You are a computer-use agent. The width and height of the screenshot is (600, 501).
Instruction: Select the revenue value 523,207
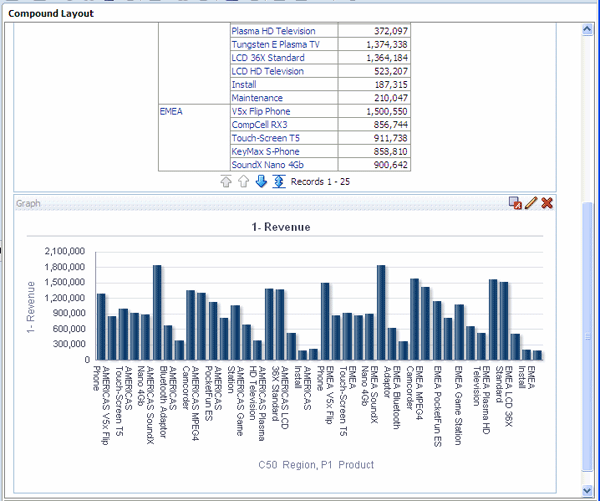pyautogui.click(x=391, y=71)
